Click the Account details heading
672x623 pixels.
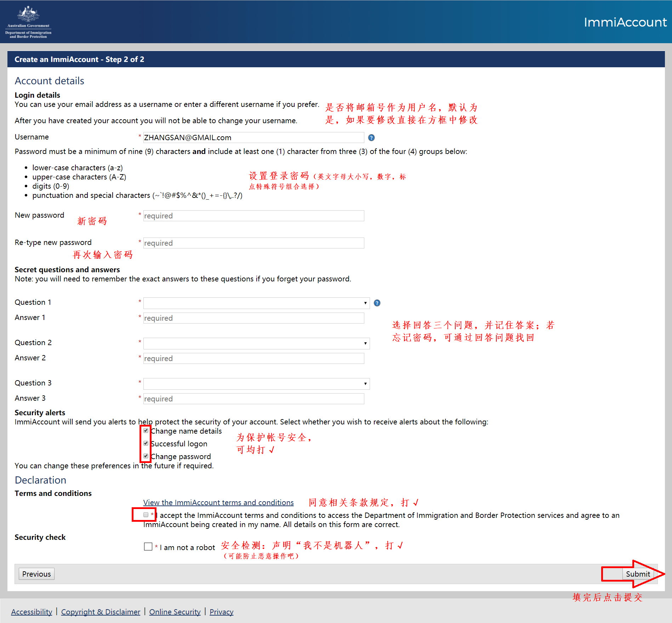point(49,81)
